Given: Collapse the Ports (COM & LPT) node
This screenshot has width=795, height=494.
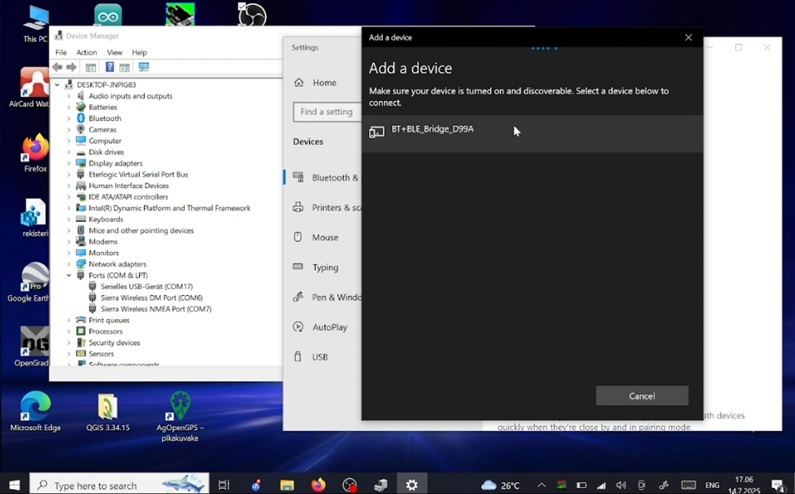Looking at the screenshot, I should tap(69, 275).
